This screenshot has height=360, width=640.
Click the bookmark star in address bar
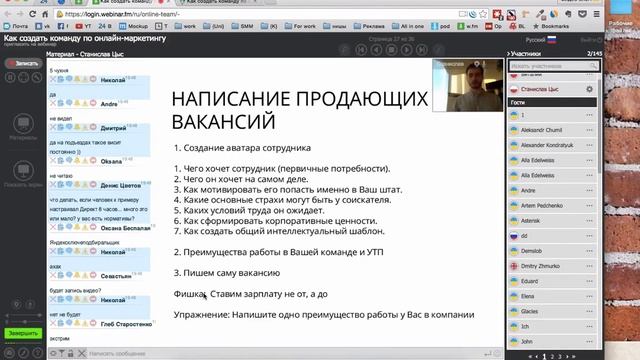pyautogui.click(x=483, y=14)
